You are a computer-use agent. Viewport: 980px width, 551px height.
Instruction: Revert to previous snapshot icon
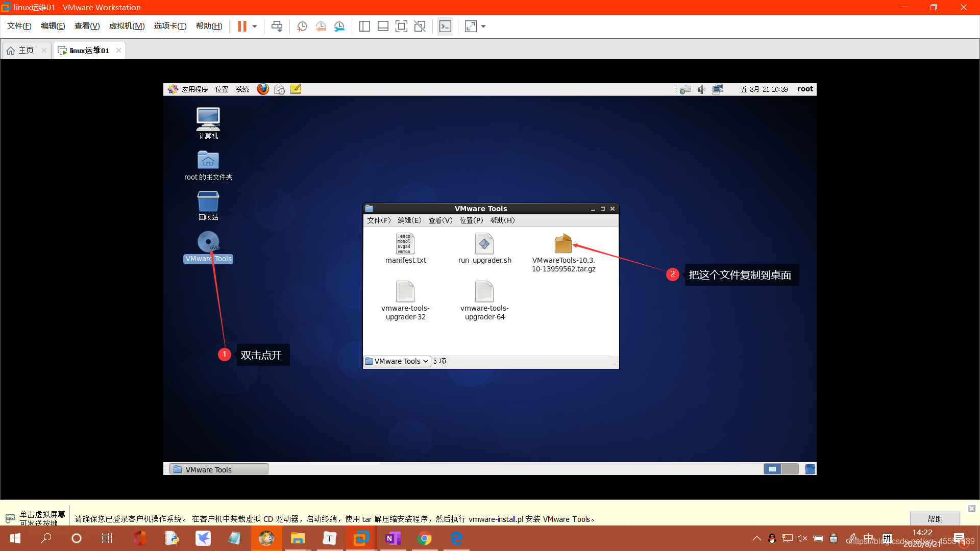tap(321, 27)
